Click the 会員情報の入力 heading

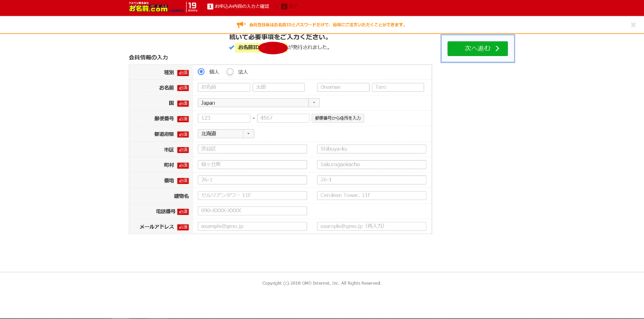coord(148,57)
